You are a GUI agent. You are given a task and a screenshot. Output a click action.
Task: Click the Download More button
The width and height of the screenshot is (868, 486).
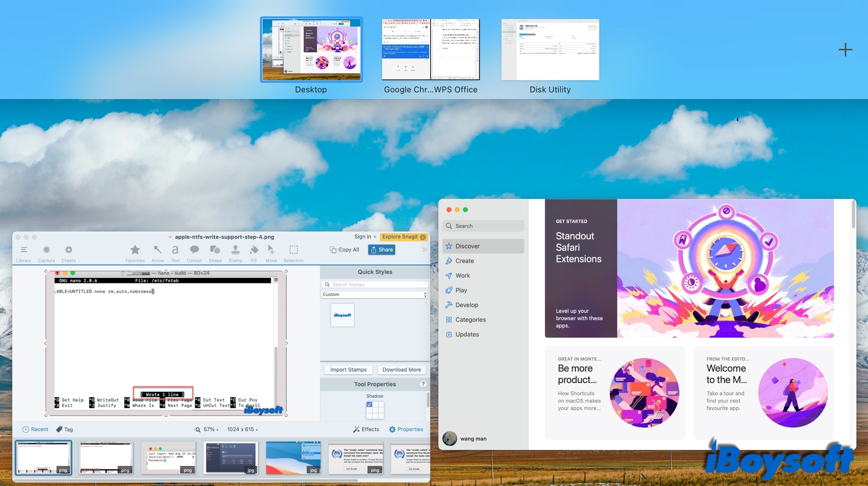(x=401, y=370)
